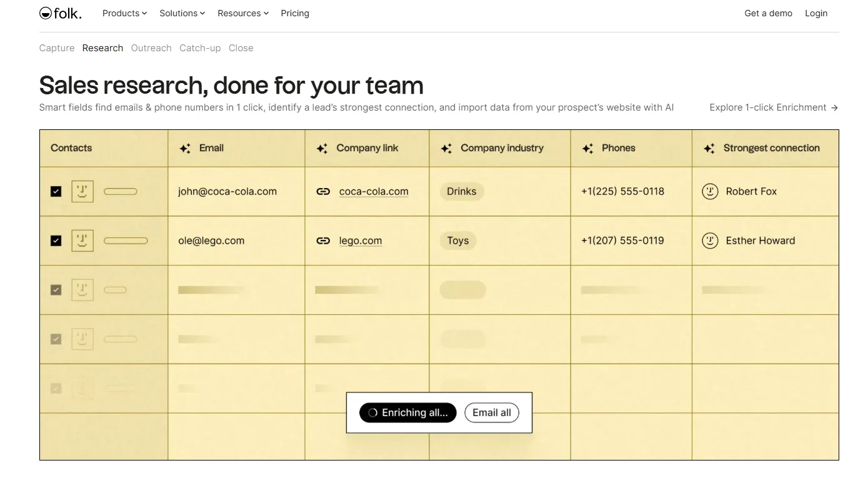Click contact avatar in john@coca-cola.com row
The image size is (868, 478).
82,191
